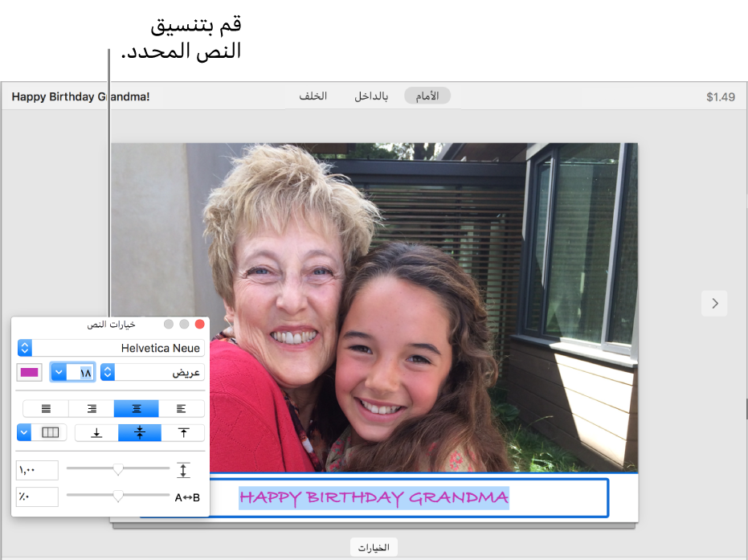Click the الخيارات button

(x=374, y=547)
